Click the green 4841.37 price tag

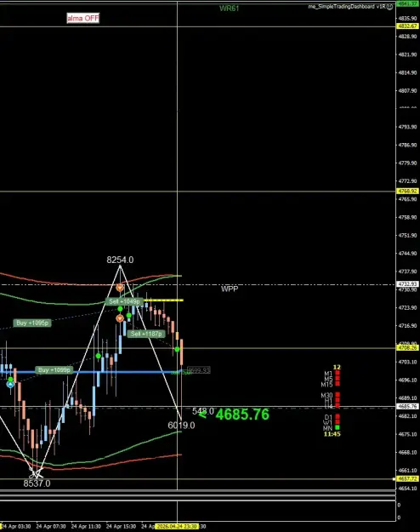pos(408,3)
